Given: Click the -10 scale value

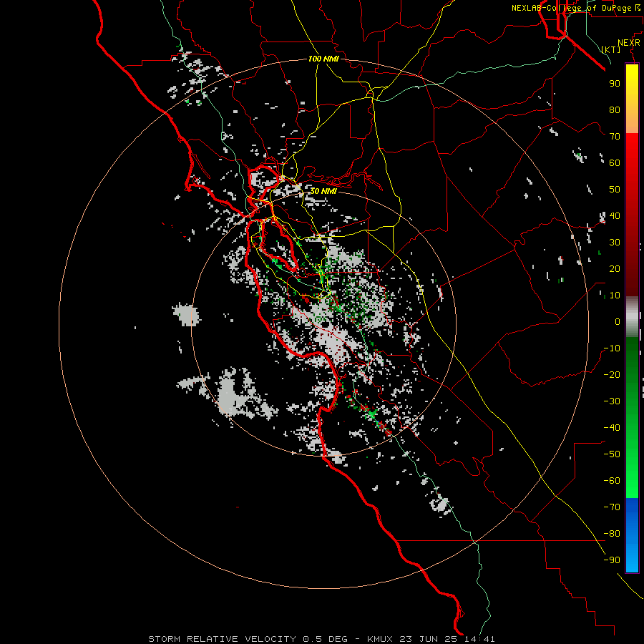Looking at the screenshot, I should click(612, 348).
